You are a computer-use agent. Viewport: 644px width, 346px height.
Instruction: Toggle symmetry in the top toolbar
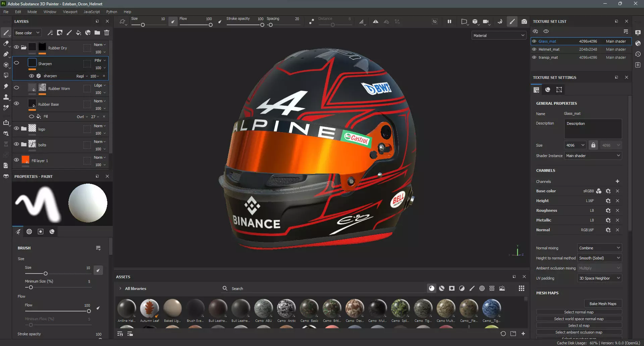coord(376,21)
